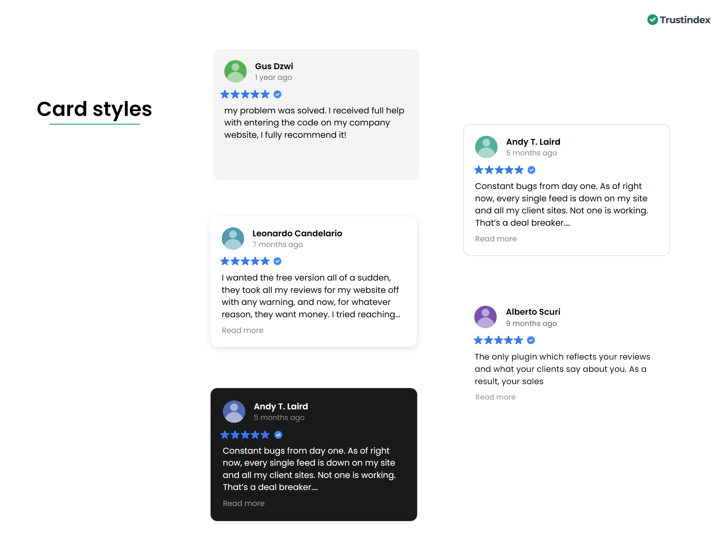Select the first star on Leonardo Candelario's rating
The image size is (728, 560).
coord(225,261)
